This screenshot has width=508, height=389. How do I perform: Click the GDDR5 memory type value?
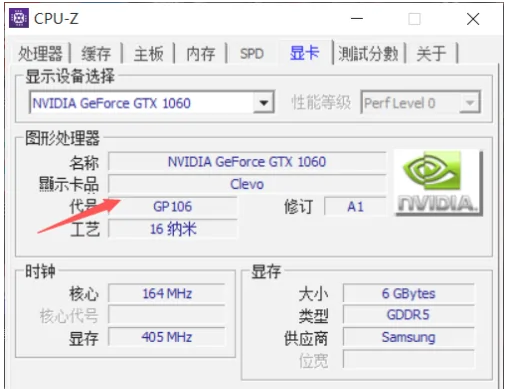(x=409, y=315)
